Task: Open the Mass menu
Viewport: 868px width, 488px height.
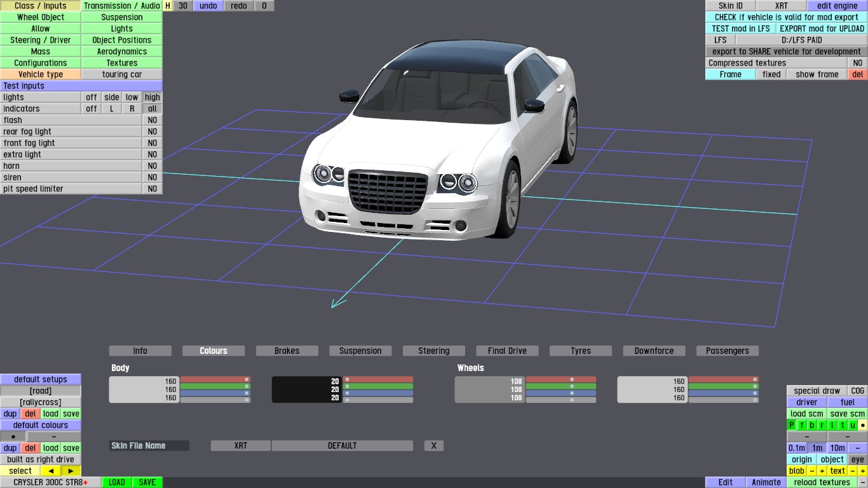Action: click(x=41, y=51)
